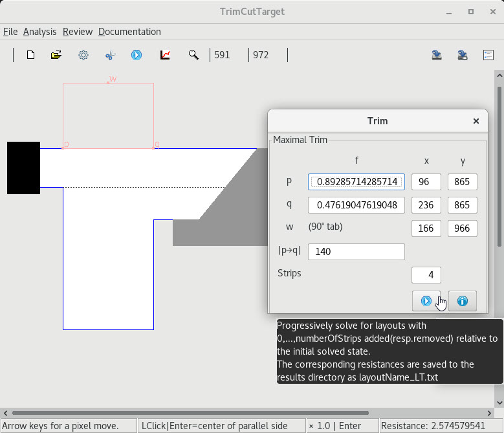
Task: Click the blue solve play icon in toolbar
Action: [137, 56]
